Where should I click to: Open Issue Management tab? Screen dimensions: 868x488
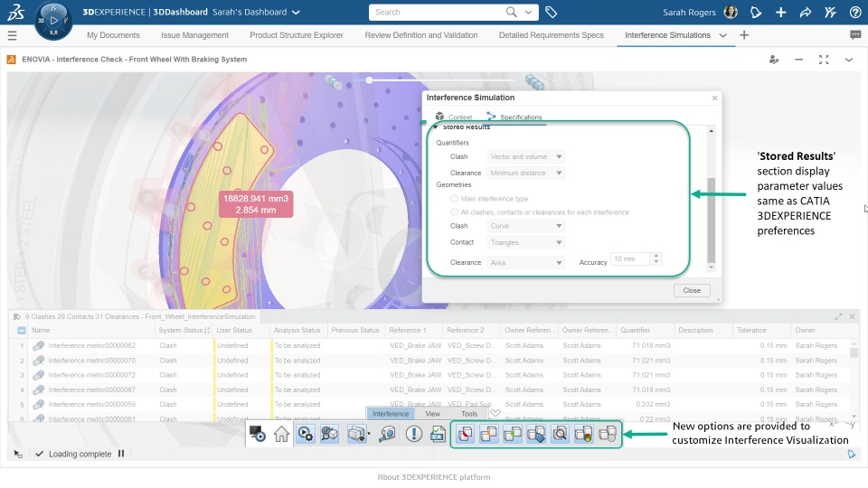click(x=195, y=35)
